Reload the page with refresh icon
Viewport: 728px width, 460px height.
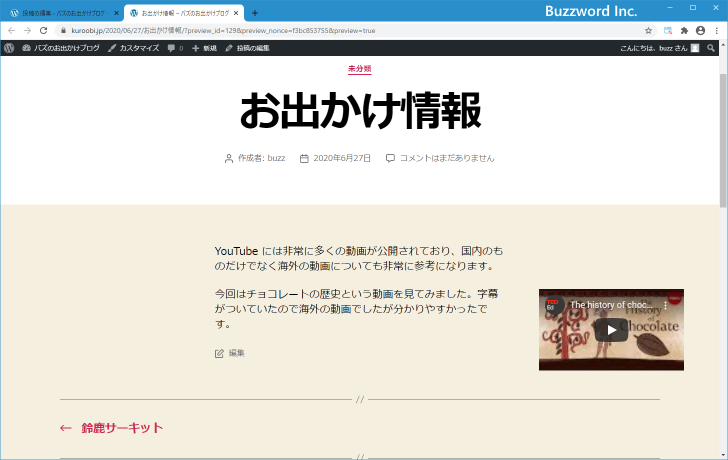[x=44, y=31]
